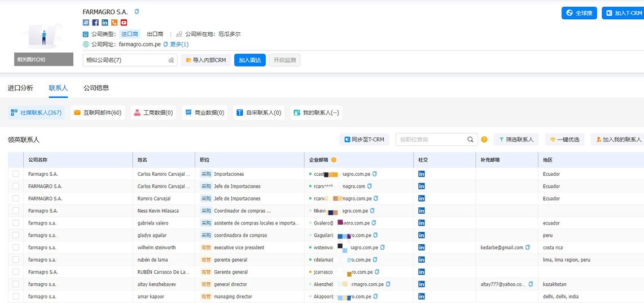Tick checkbox for wilhelm steinvorth row
Image resolution: width=644 pixels, height=303 pixels.
coord(16,248)
